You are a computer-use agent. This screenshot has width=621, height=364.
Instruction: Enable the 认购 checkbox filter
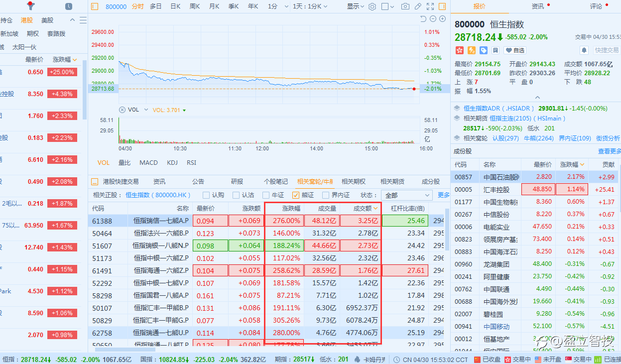(206, 195)
